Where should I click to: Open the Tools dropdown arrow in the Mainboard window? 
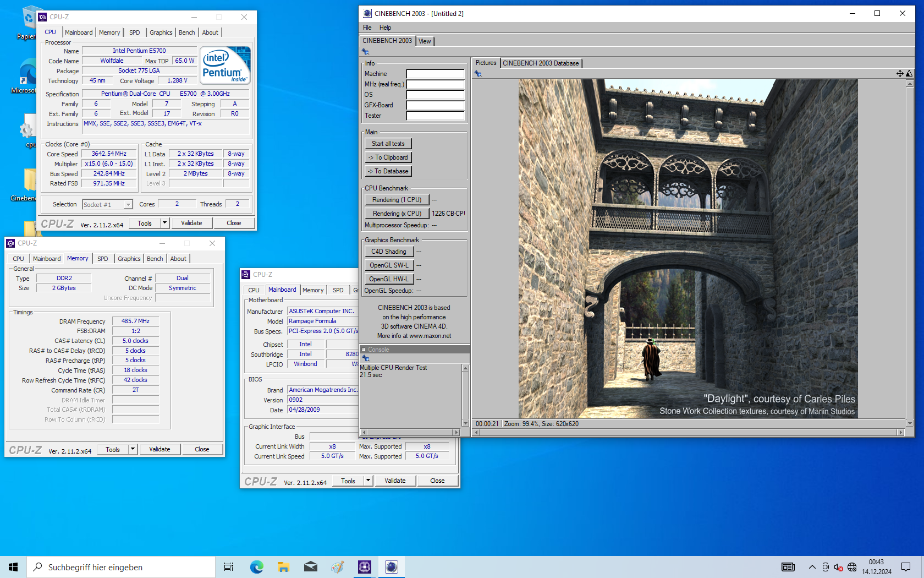[368, 481]
